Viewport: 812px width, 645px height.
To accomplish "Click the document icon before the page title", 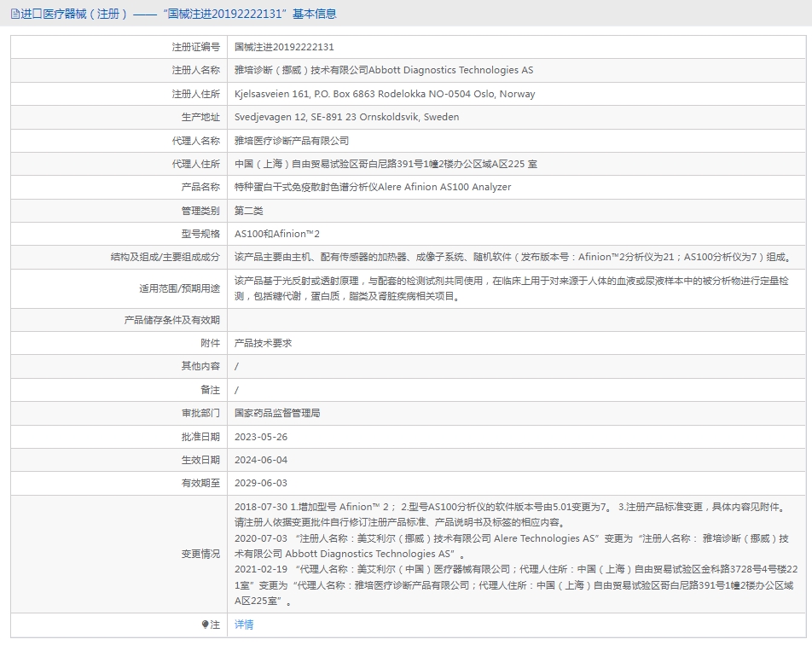I will 15,14.
